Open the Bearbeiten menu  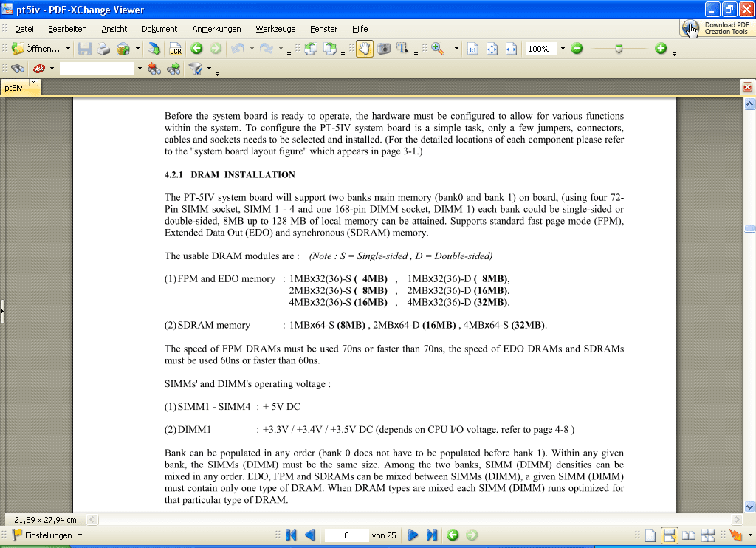point(67,29)
